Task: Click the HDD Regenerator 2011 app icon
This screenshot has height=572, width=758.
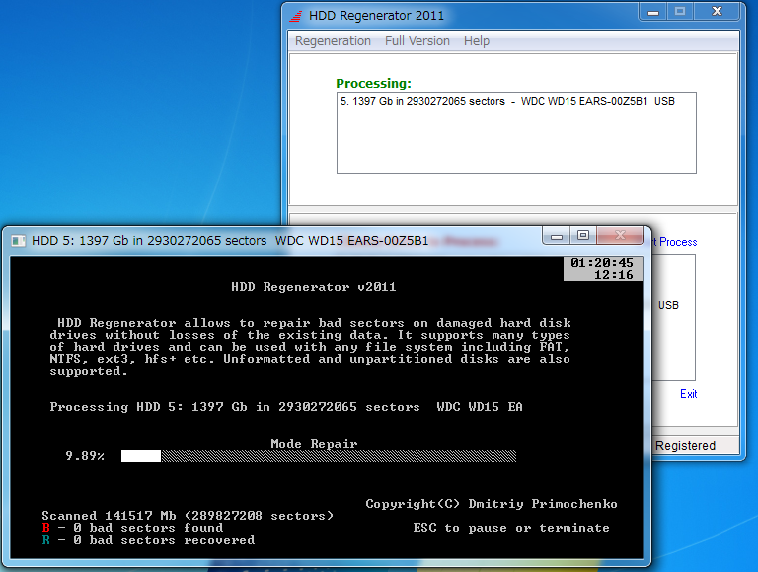Action: (x=295, y=16)
